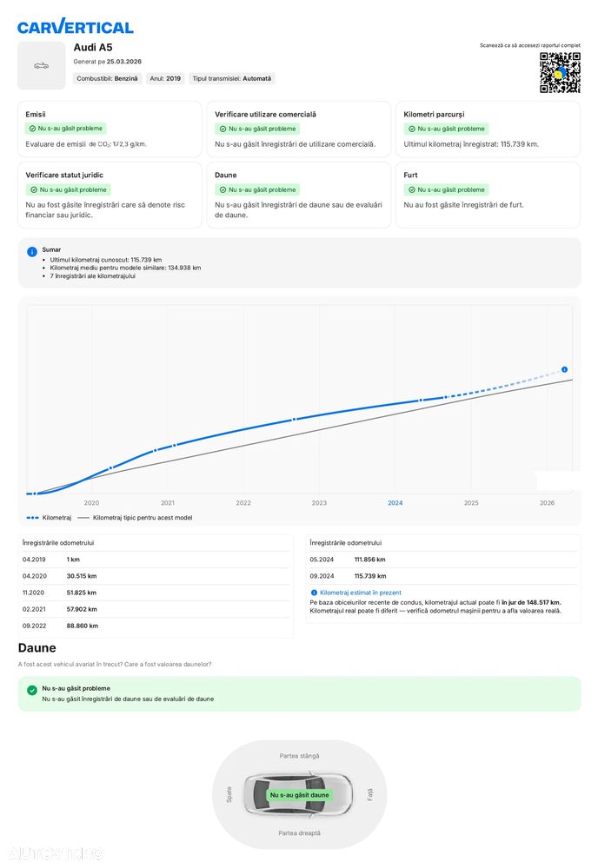The image size is (598, 868).
Task: Click the car placeholder icon beside Audi A5
Action: [42, 66]
